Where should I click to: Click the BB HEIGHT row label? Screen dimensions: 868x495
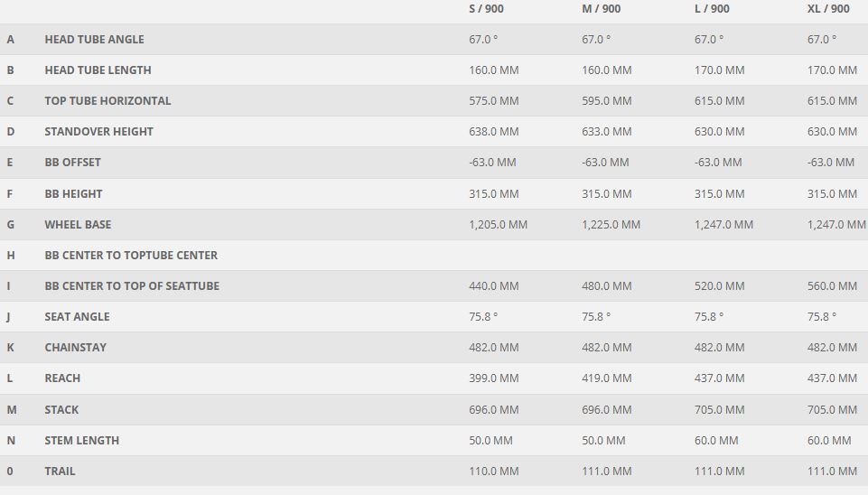point(73,193)
